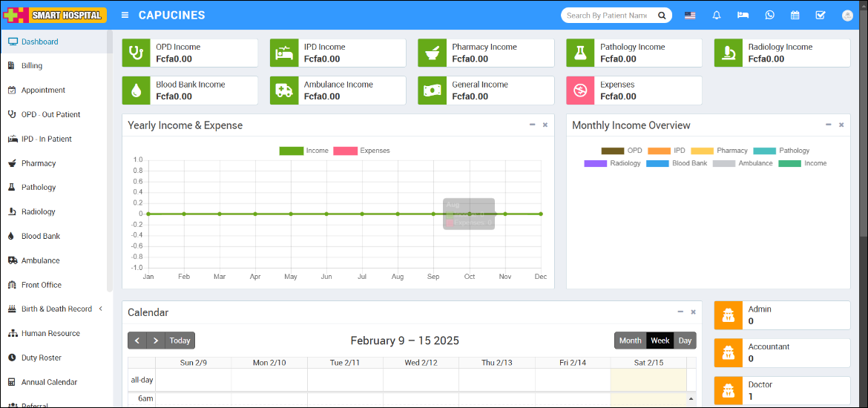Screen dimensions: 868x408
Task: Click the search magnifier icon
Action: coord(662,15)
